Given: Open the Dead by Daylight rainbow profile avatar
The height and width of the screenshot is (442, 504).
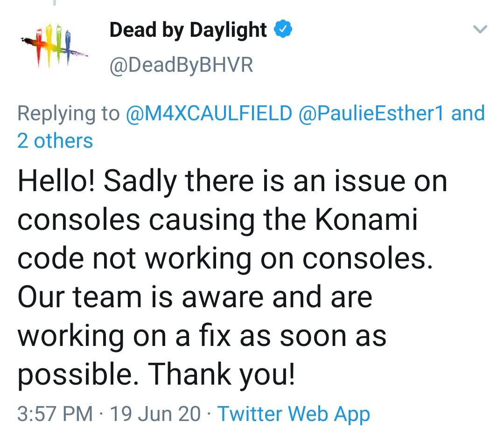Looking at the screenshot, I should pos(54,45).
